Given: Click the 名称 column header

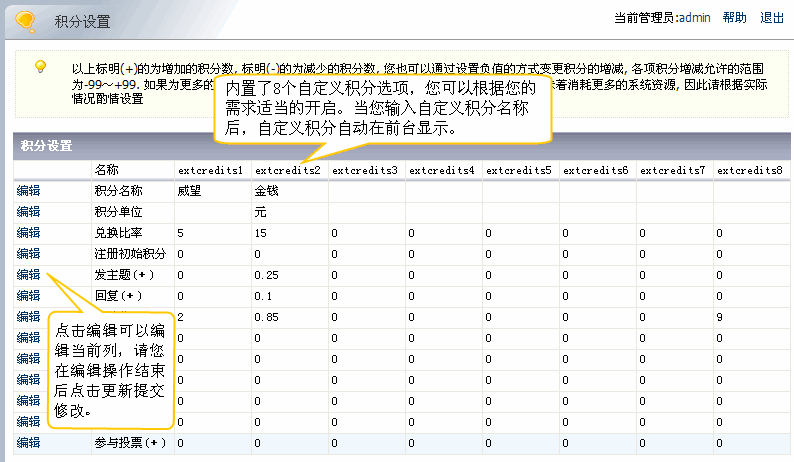Looking at the screenshot, I should [x=107, y=170].
